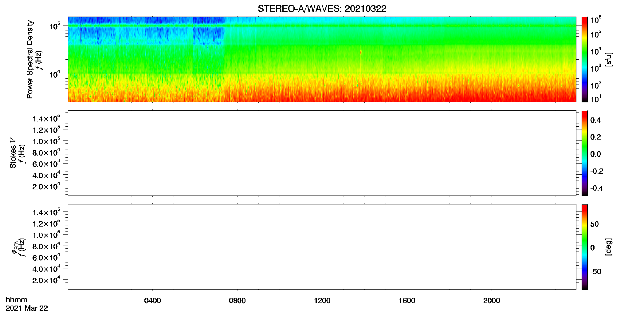Click the 1600 time tick label
644x332 pixels.
click(407, 301)
